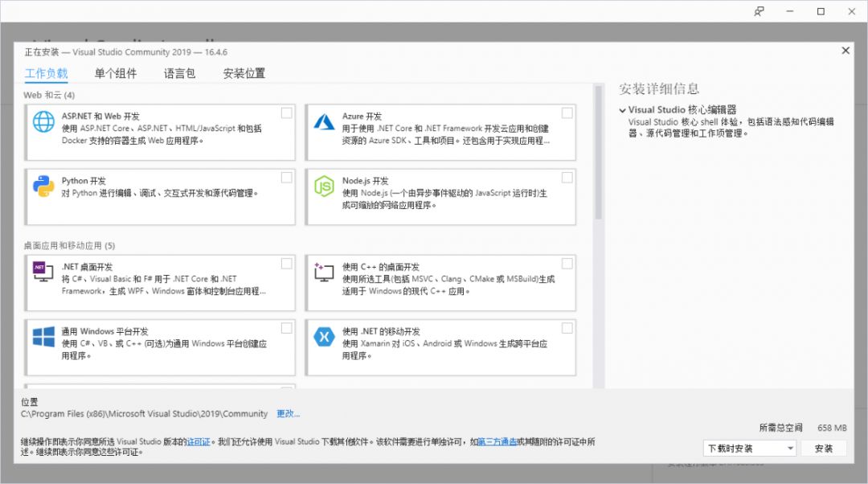
Task: Click the 桌面应用和移动应用 (5) header
Action: [x=69, y=246]
